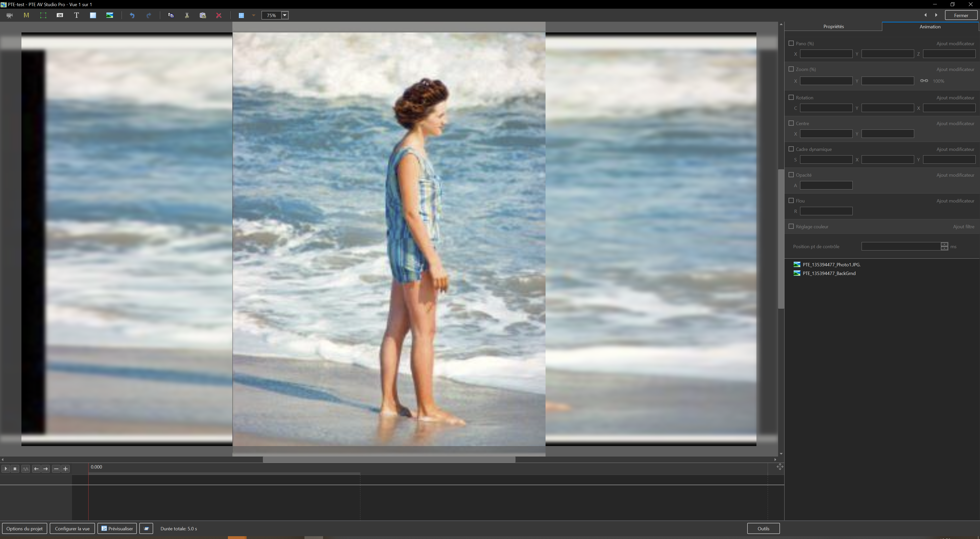Switch to the Propriétés tab
The image size is (980, 539).
[834, 27]
